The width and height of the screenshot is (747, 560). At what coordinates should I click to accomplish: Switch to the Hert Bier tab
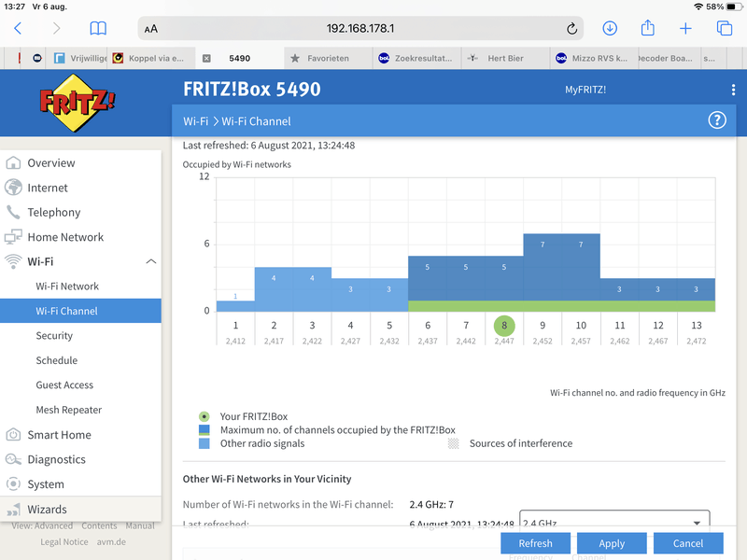[505, 58]
